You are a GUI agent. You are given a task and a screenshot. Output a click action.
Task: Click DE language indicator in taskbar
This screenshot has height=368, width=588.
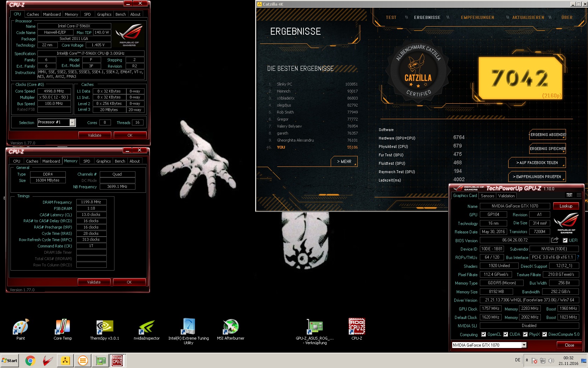tap(518, 360)
